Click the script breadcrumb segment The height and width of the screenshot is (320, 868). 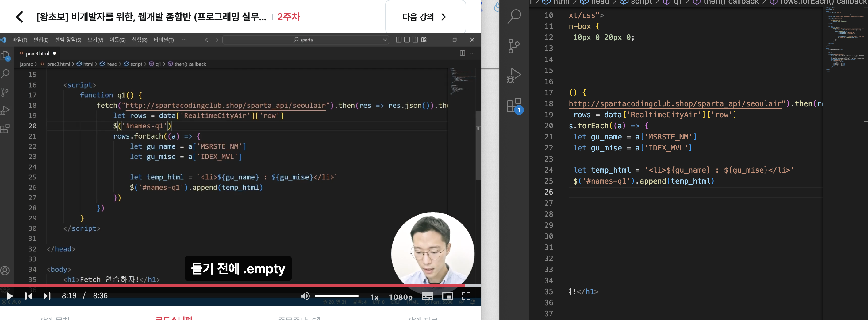(x=136, y=64)
